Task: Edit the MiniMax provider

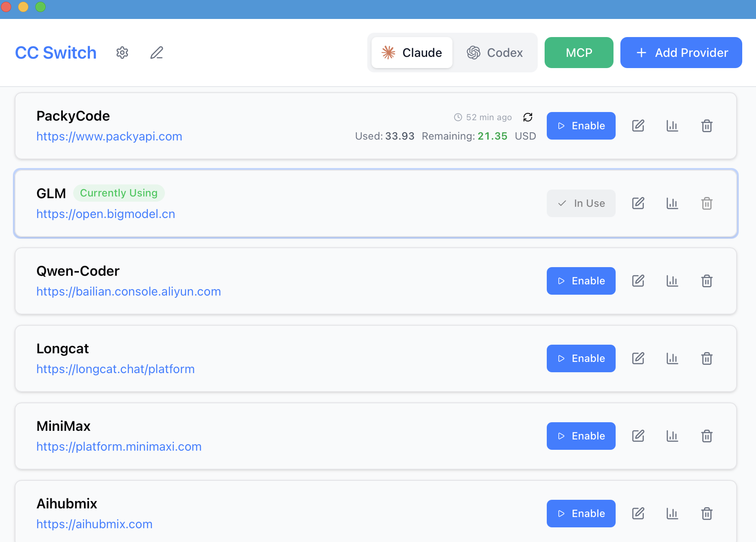Action: pyautogui.click(x=638, y=436)
